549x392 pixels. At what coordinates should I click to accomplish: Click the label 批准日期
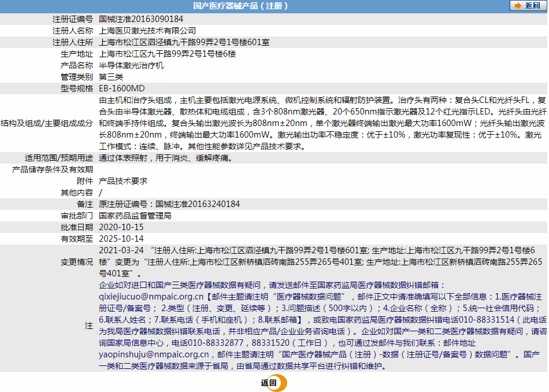(77, 227)
